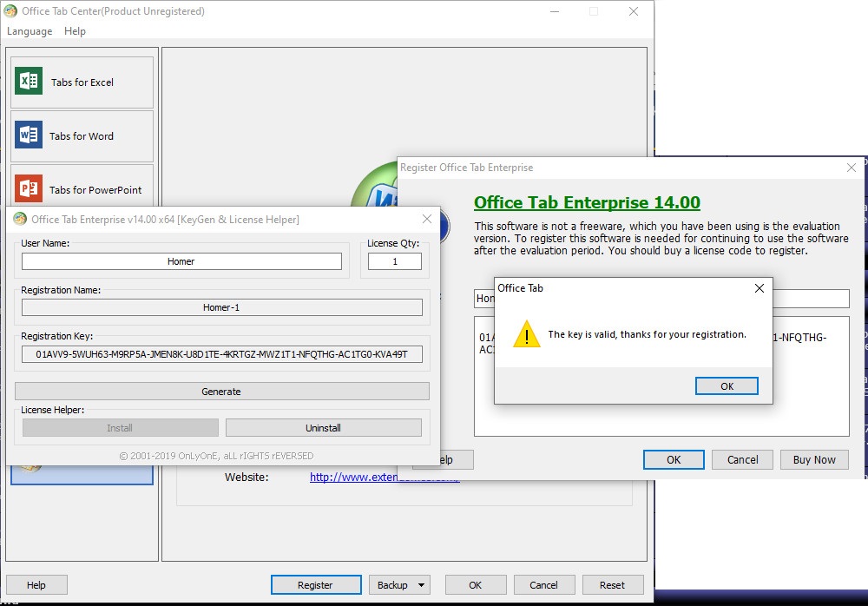Click the yellow warning icon in the dialog
This screenshot has height=606, width=868.
point(527,334)
